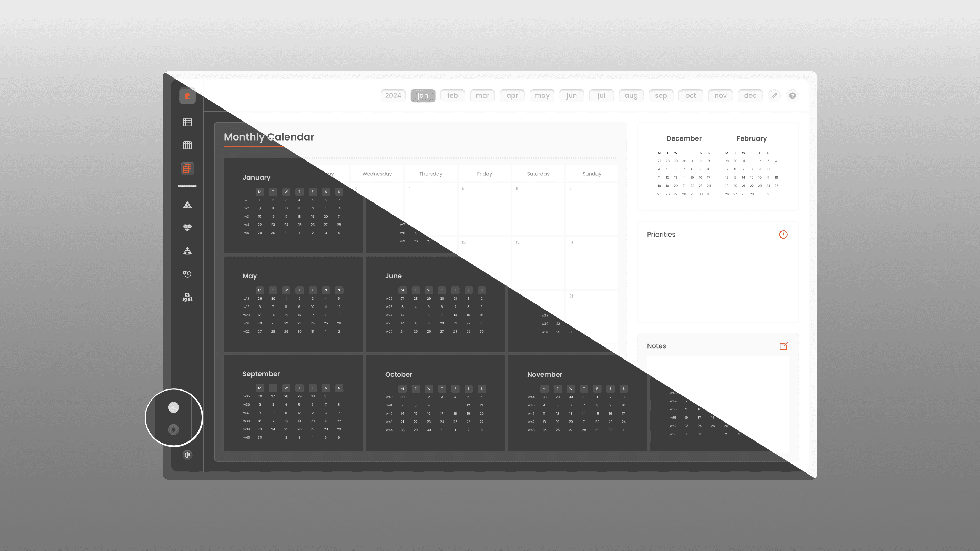Select the Jan month tab in top nav

[423, 95]
